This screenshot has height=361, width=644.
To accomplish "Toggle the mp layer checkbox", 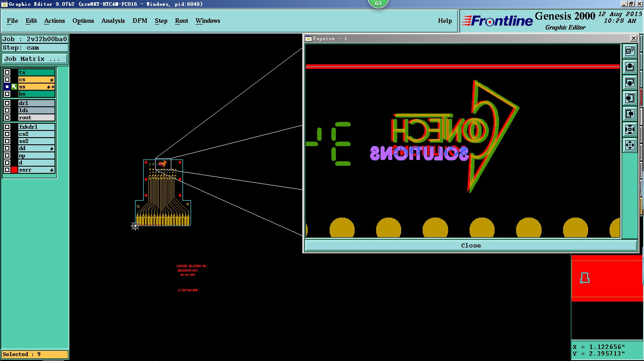I will (x=7, y=155).
